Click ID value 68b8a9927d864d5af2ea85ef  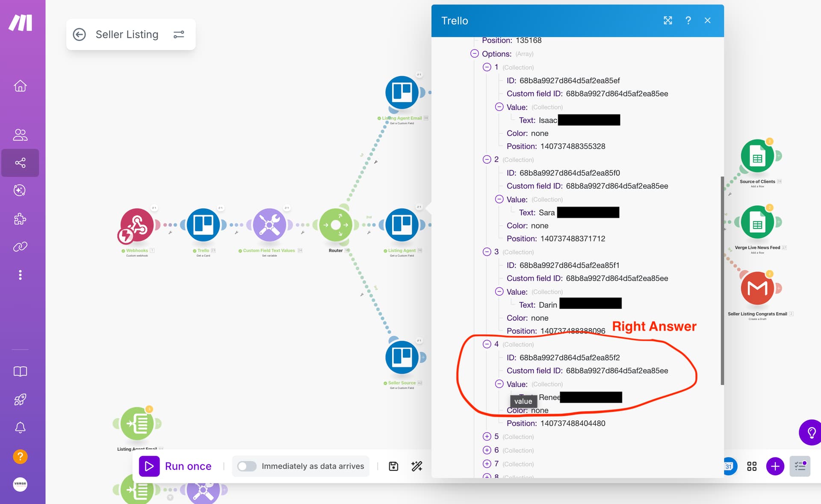(570, 80)
